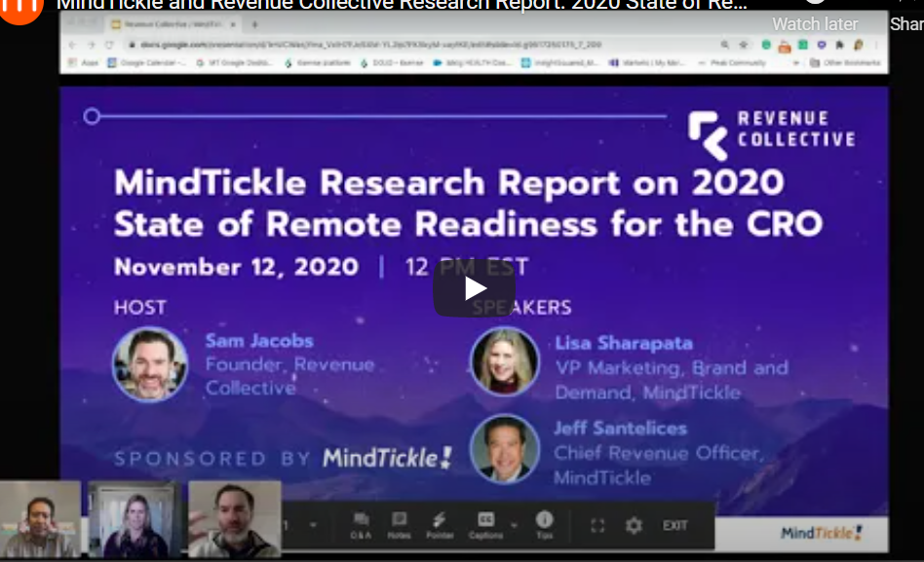Viewport: 924px width, 562px height.
Task: Open presentation settings gear icon
Action: [634, 526]
